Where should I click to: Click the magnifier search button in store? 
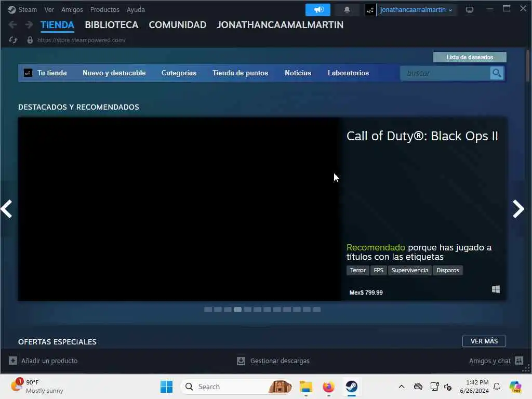tap(497, 73)
